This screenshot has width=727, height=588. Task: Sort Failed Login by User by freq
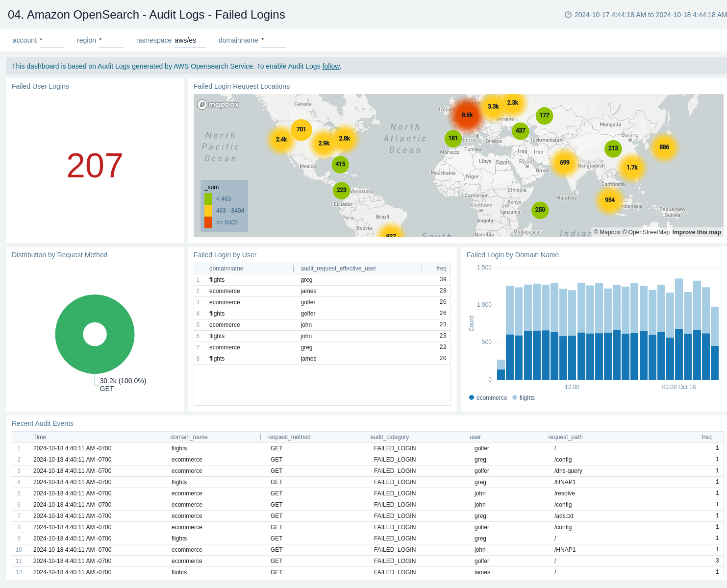coord(441,269)
